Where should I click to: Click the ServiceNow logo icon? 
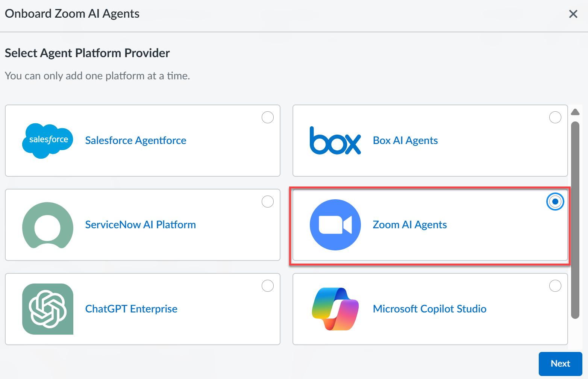48,225
